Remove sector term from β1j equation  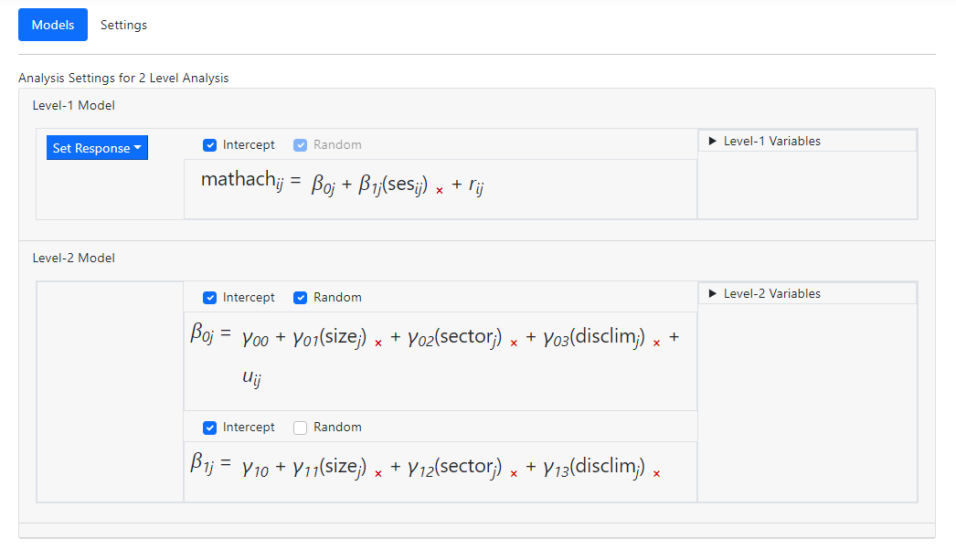[x=514, y=472]
